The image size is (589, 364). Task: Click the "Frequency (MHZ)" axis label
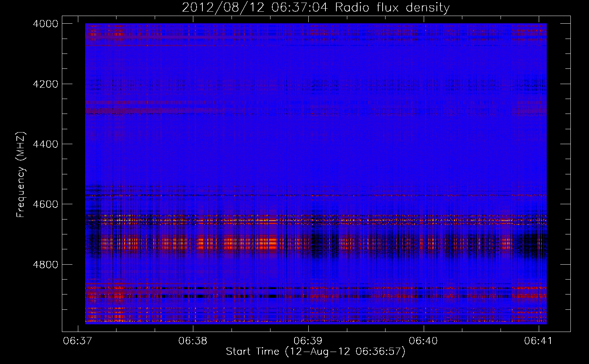tap(21, 175)
